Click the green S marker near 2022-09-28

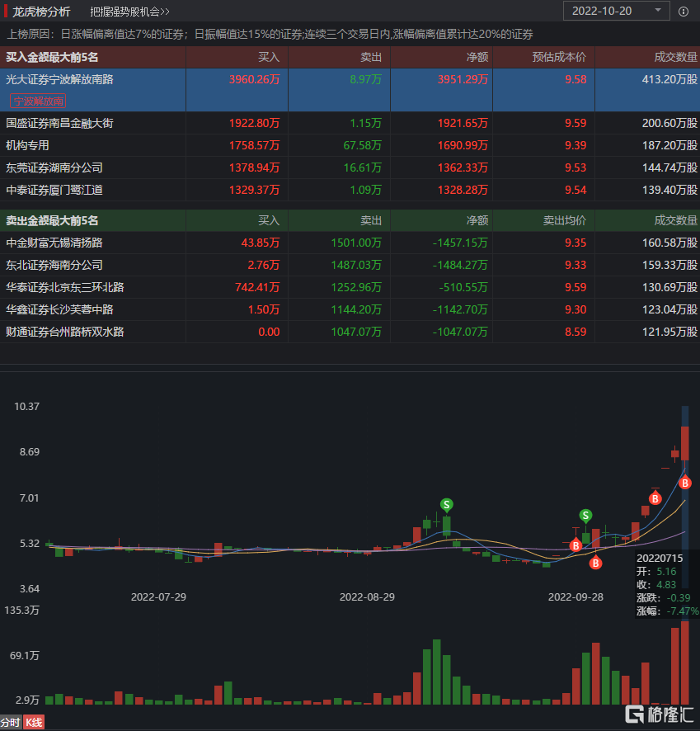coord(585,516)
